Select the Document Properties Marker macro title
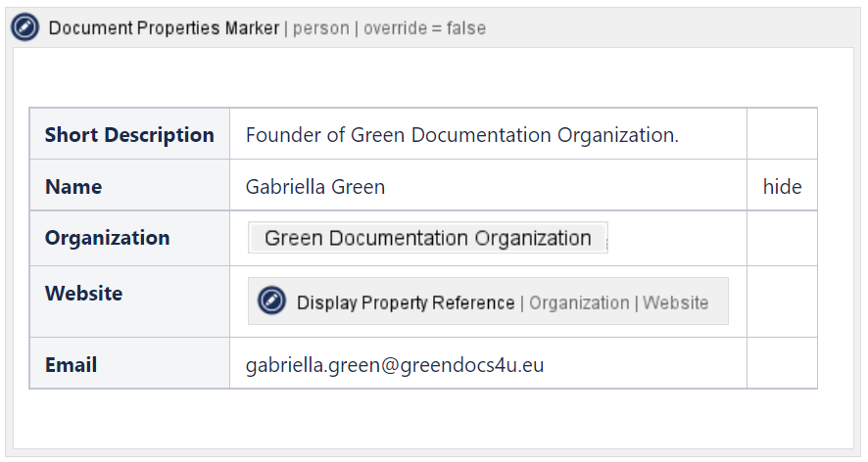This screenshot has height=462, width=868. coord(164,28)
